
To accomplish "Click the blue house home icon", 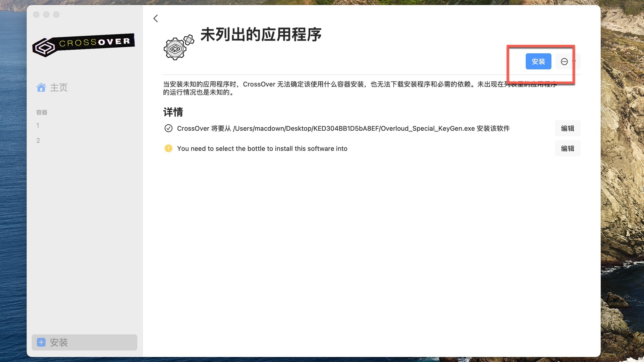I will click(41, 87).
